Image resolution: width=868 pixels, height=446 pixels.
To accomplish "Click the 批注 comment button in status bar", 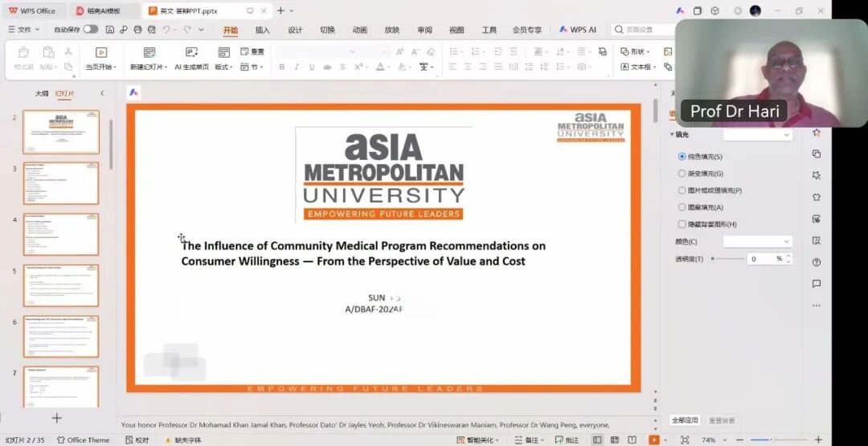I will point(567,440).
